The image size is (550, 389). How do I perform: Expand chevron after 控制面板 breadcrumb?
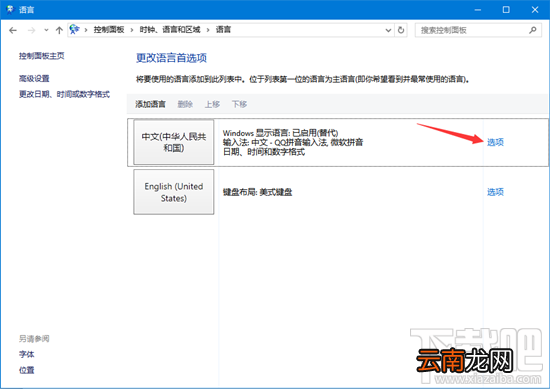click(x=132, y=30)
